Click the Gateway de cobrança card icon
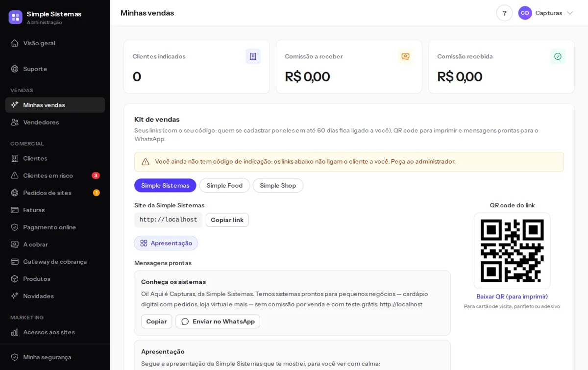 [x=15, y=262]
